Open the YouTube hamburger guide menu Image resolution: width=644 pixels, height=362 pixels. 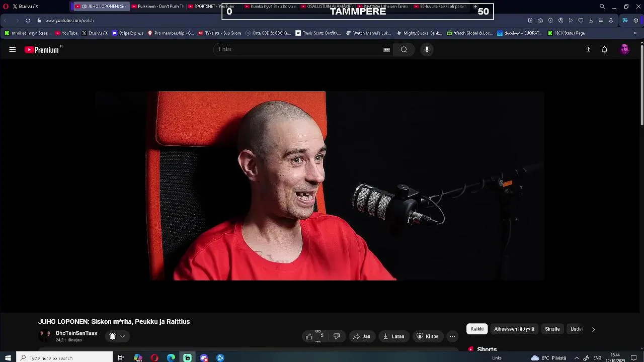[x=13, y=50]
